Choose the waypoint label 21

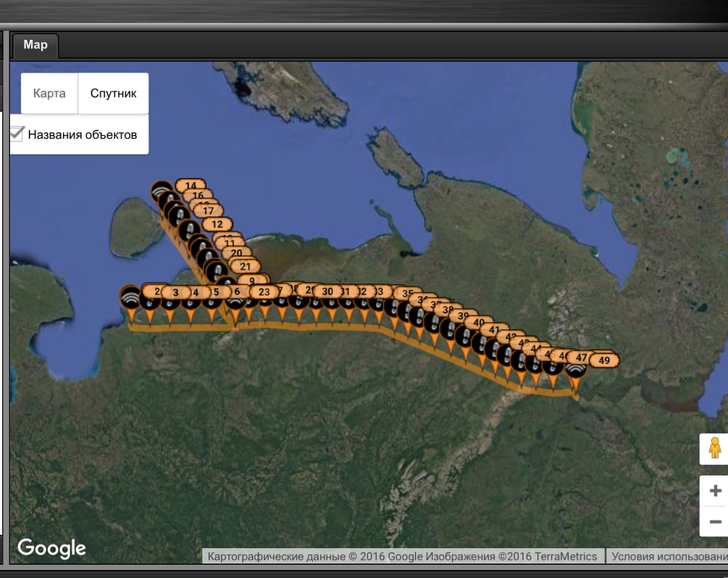click(245, 266)
